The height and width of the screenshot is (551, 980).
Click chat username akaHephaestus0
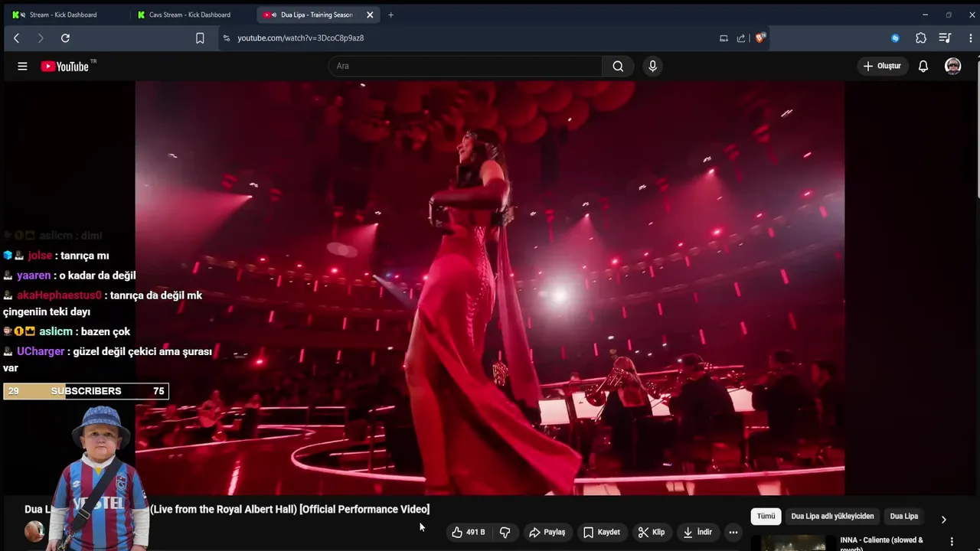tap(59, 295)
